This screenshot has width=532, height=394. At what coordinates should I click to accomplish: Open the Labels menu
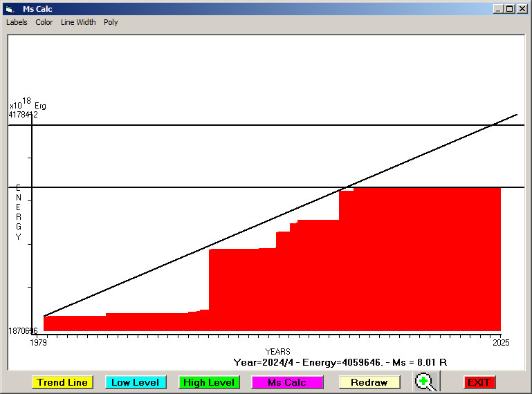(17, 22)
